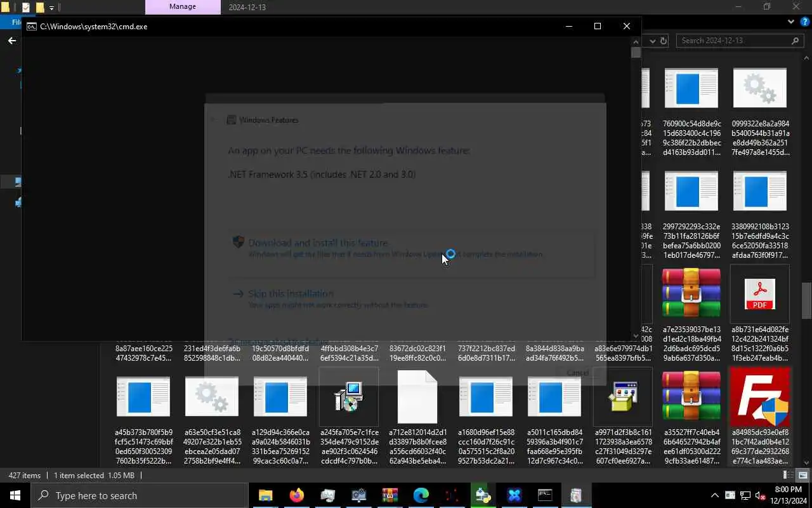
Task: Click Explorer vertical scrollbar thumb
Action: point(807,300)
